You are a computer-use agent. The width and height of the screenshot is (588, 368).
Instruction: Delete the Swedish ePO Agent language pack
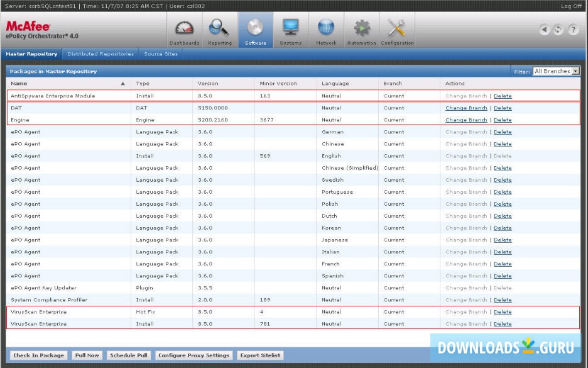click(x=503, y=180)
